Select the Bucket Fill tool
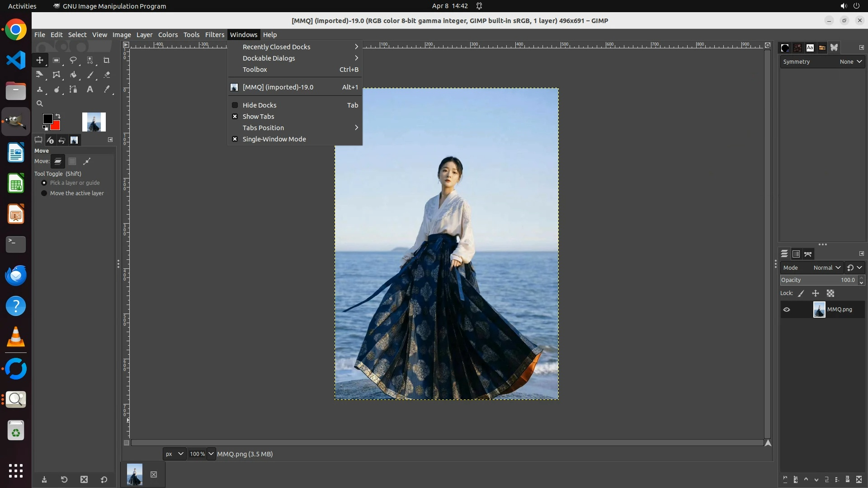Viewport: 868px width, 488px height. 73,75
